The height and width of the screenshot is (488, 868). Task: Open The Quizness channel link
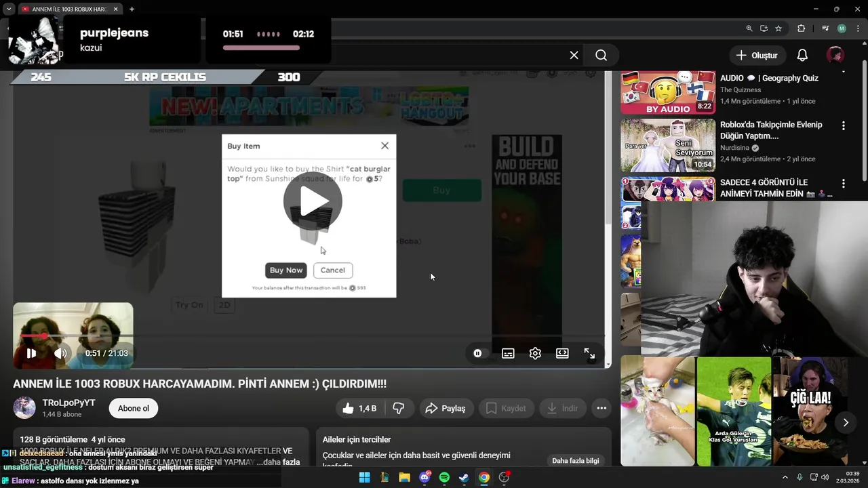click(741, 89)
